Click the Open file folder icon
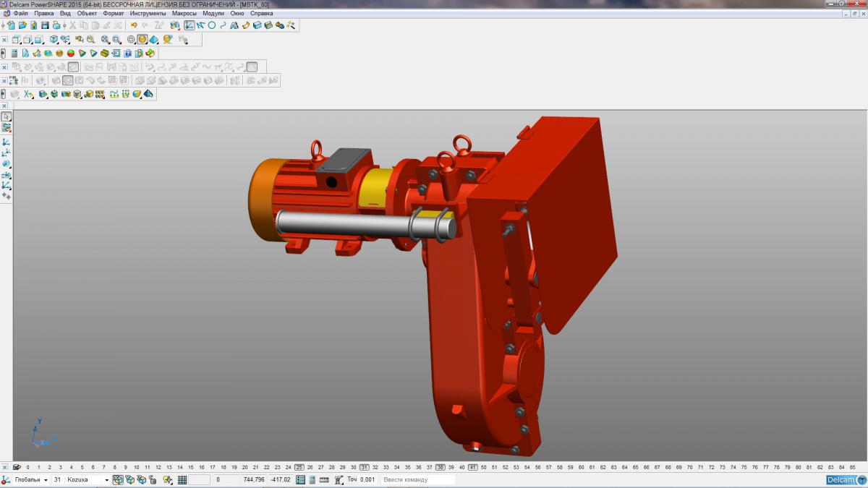This screenshot has width=868, height=488. (x=22, y=25)
